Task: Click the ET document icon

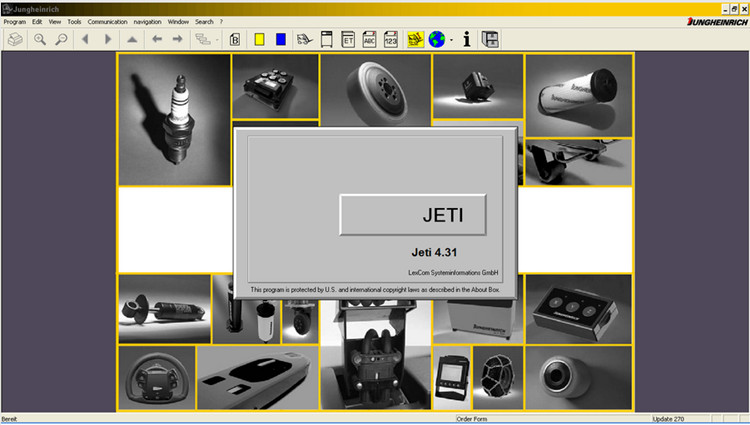Action: click(x=348, y=39)
